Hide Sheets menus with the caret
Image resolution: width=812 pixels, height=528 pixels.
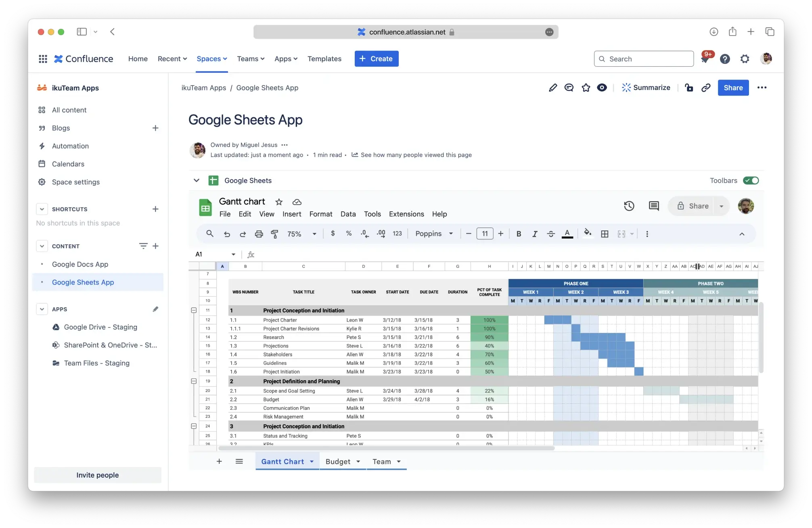pyautogui.click(x=742, y=234)
